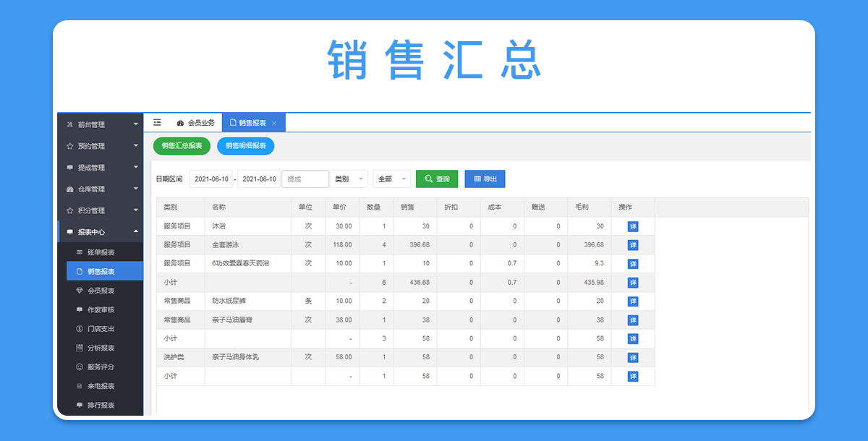Click the 9.3 gross profit cell

tap(589, 264)
